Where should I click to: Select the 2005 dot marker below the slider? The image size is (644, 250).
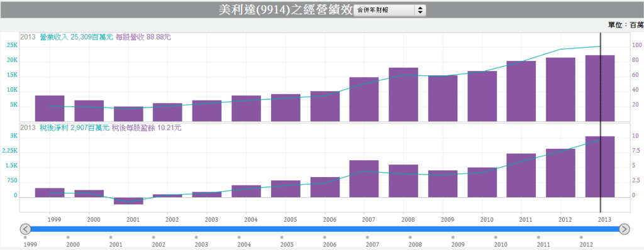pos(282,237)
